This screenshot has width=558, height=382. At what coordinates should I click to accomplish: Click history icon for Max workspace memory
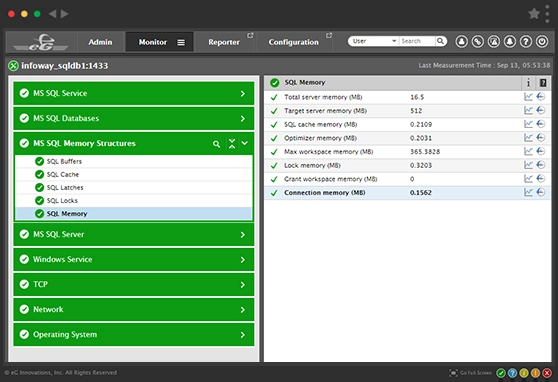pyautogui.click(x=541, y=151)
